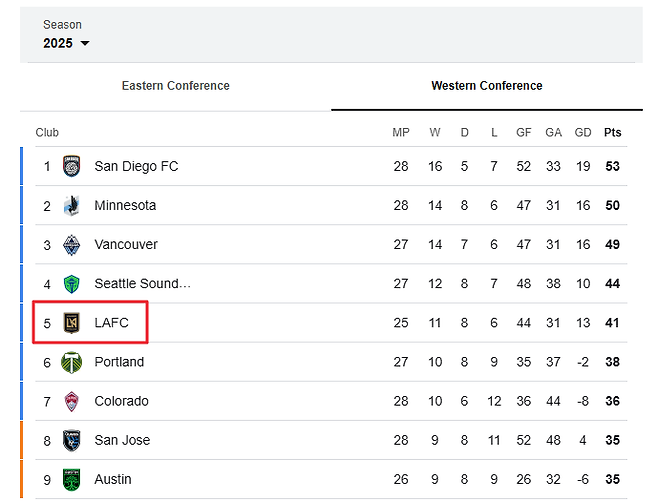Image resolution: width=658 pixels, height=501 pixels.
Task: Click the GD column header
Action: [x=583, y=133]
